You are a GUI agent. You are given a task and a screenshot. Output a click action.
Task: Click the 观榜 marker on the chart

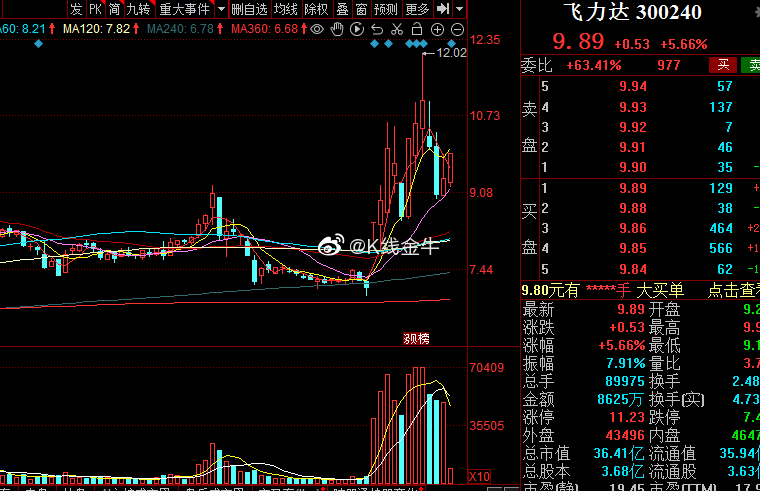click(416, 339)
